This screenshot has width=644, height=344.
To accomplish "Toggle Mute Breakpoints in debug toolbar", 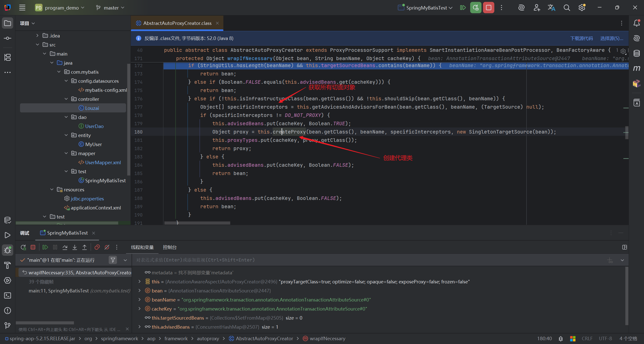I will point(107,247).
